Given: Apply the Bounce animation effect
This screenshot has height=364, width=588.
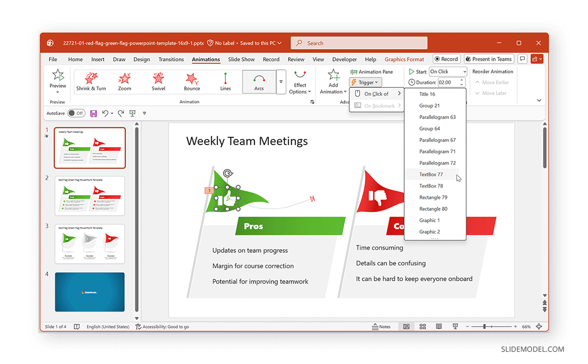Looking at the screenshot, I should pos(192,81).
